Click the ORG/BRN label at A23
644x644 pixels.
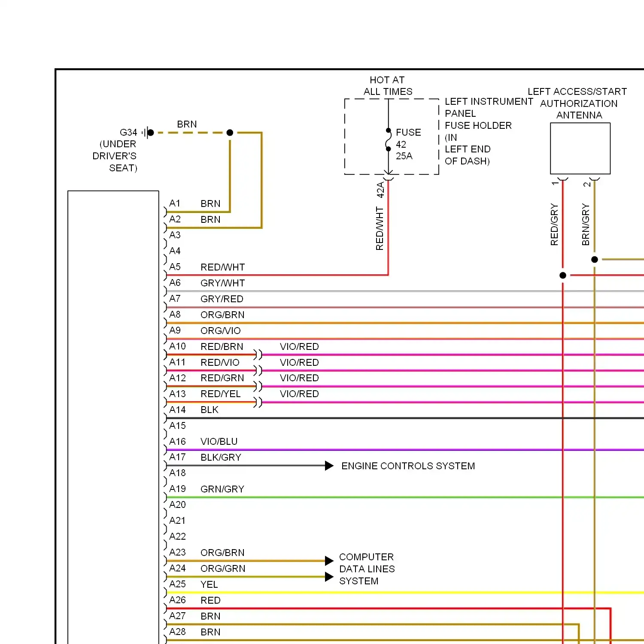[x=222, y=553]
